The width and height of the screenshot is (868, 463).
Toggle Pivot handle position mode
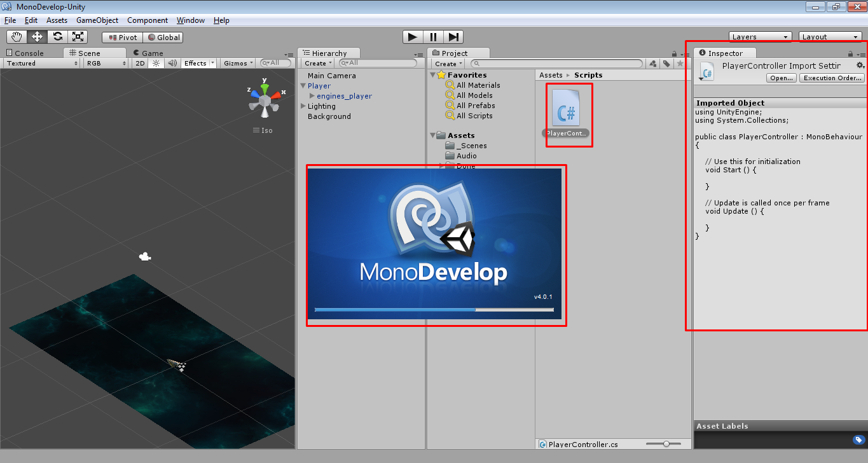coord(123,38)
